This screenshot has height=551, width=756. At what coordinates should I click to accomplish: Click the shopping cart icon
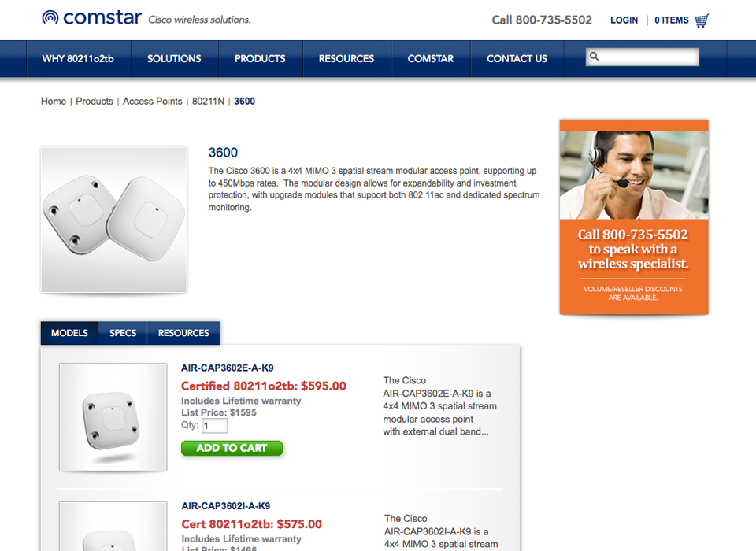pos(702,20)
